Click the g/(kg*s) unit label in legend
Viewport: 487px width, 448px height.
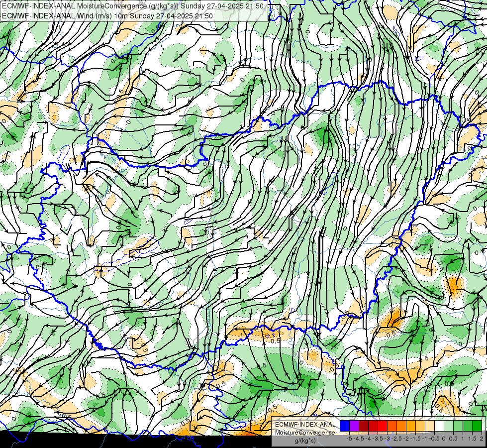coord(305,441)
